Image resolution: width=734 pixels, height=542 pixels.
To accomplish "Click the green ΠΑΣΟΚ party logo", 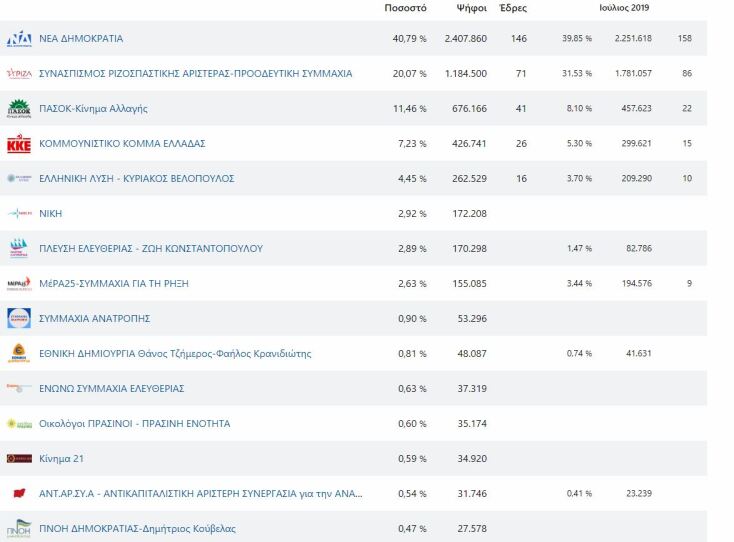I will click(19, 108).
